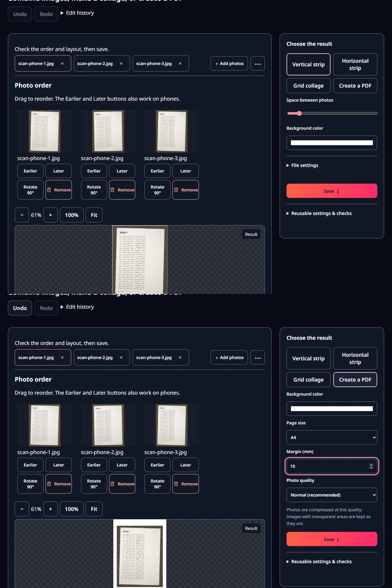Click the × on scan-phone-2.jpg chip, upper panel
Image resolution: width=392 pixels, height=588 pixels.
pyautogui.click(x=121, y=64)
